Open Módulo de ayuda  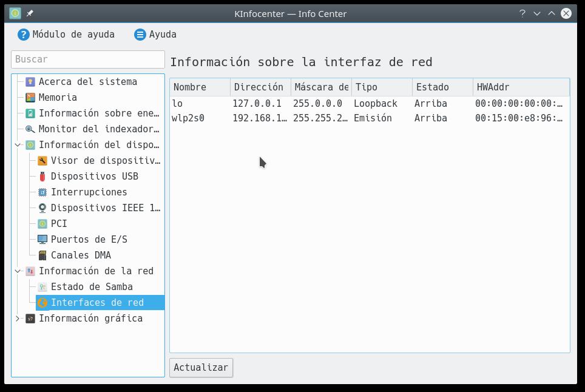[x=66, y=35]
